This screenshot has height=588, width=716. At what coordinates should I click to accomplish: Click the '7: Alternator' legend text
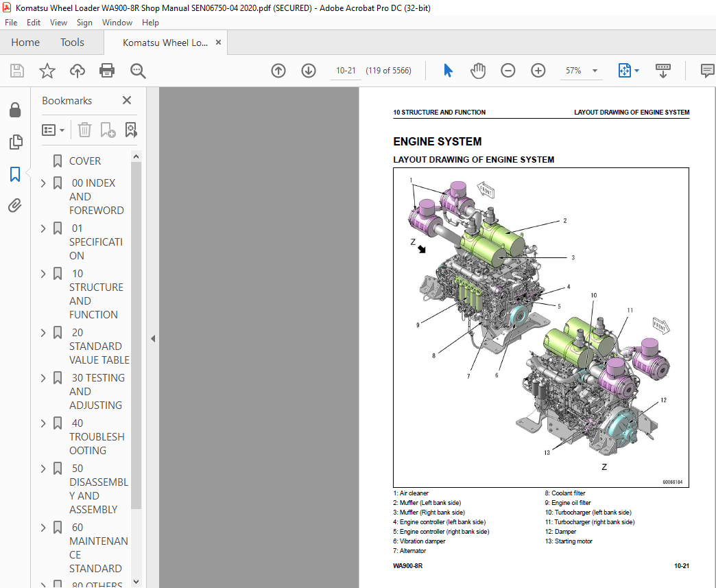point(411,550)
